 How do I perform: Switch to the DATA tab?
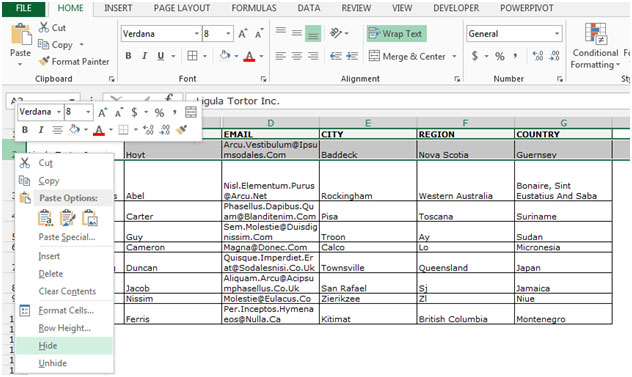pyautogui.click(x=309, y=8)
